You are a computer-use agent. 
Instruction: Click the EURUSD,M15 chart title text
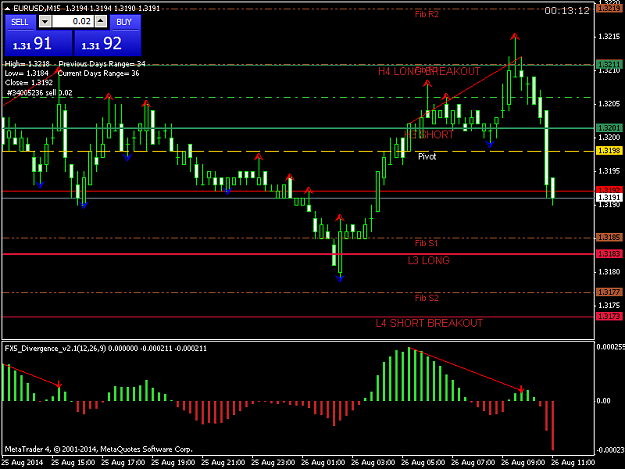(x=37, y=8)
